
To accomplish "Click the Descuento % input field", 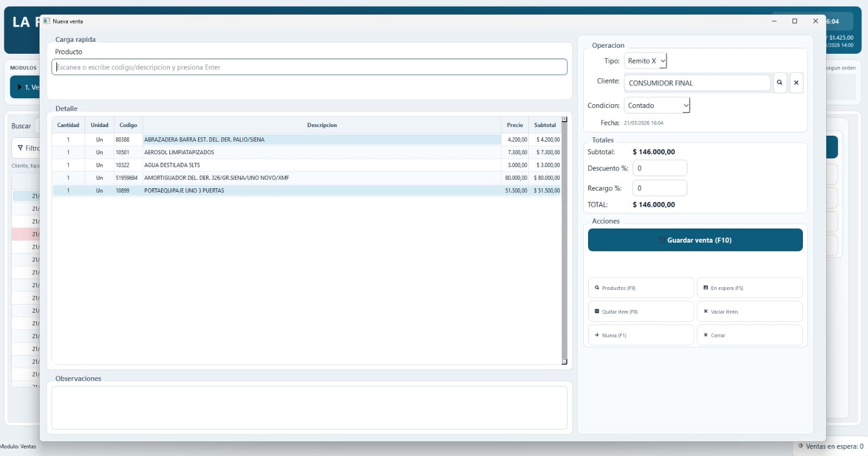I will [x=660, y=168].
